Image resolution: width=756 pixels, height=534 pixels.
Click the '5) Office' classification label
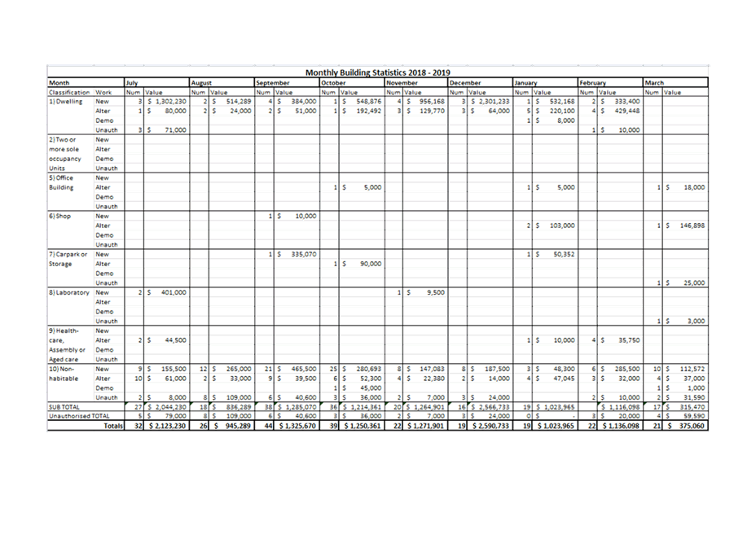tap(61, 177)
